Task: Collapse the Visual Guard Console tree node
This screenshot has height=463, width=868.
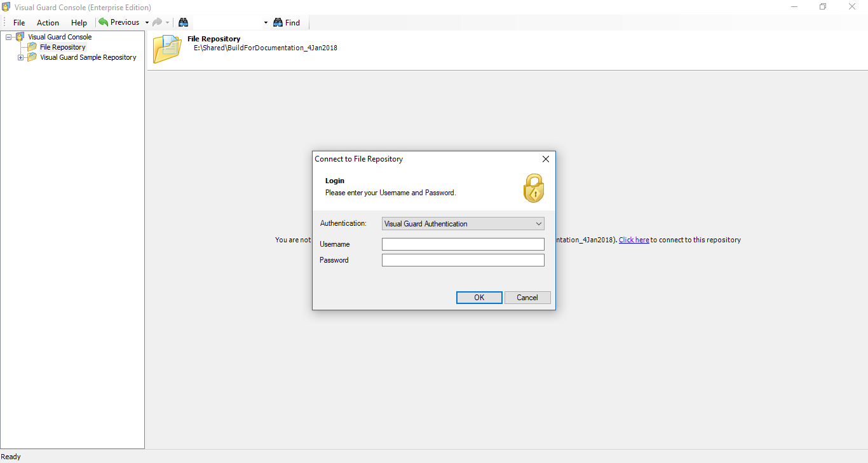Action: tap(8, 36)
